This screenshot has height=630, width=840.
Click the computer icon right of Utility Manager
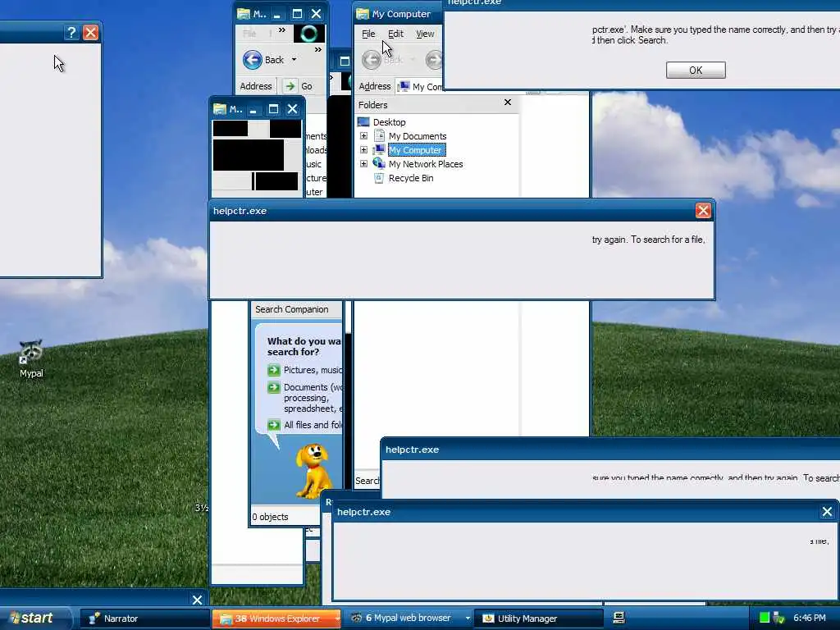tap(619, 618)
